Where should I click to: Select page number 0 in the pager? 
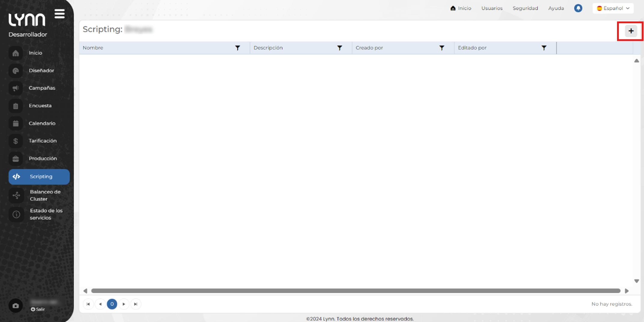click(x=112, y=304)
